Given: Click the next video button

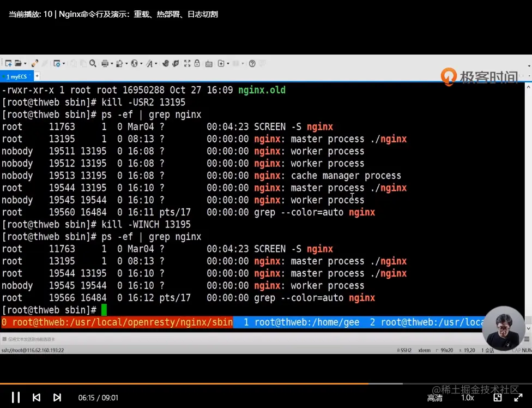Looking at the screenshot, I should [x=57, y=398].
